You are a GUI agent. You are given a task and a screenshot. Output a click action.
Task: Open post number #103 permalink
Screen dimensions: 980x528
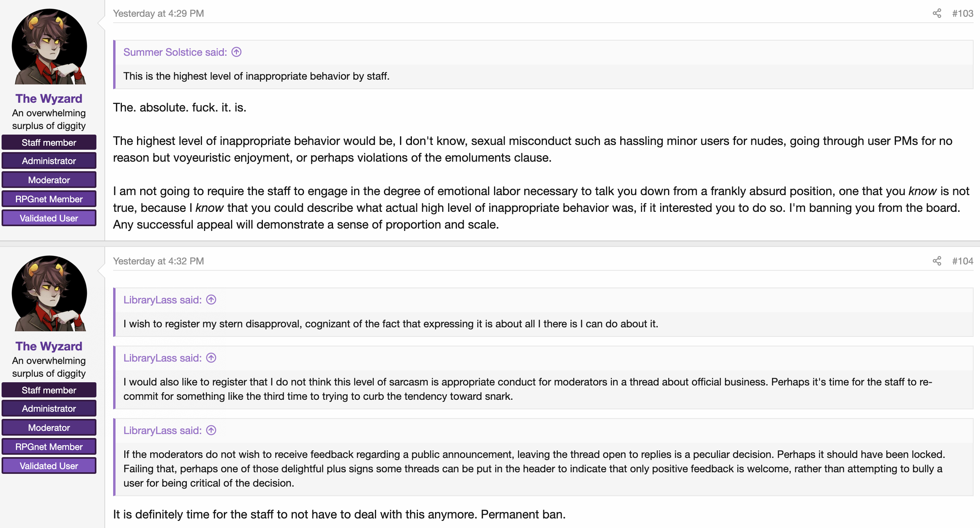tap(962, 14)
